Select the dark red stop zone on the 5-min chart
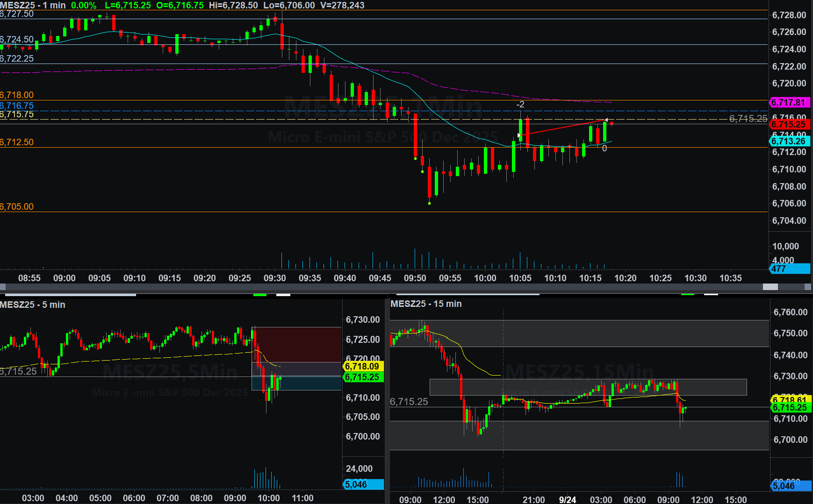The width and height of the screenshot is (813, 504). [296, 344]
